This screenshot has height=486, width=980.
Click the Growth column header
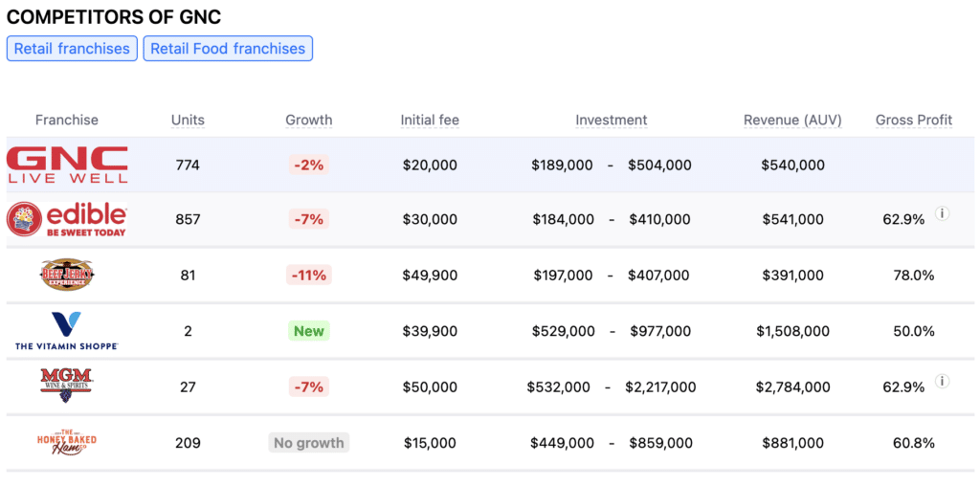click(x=309, y=120)
